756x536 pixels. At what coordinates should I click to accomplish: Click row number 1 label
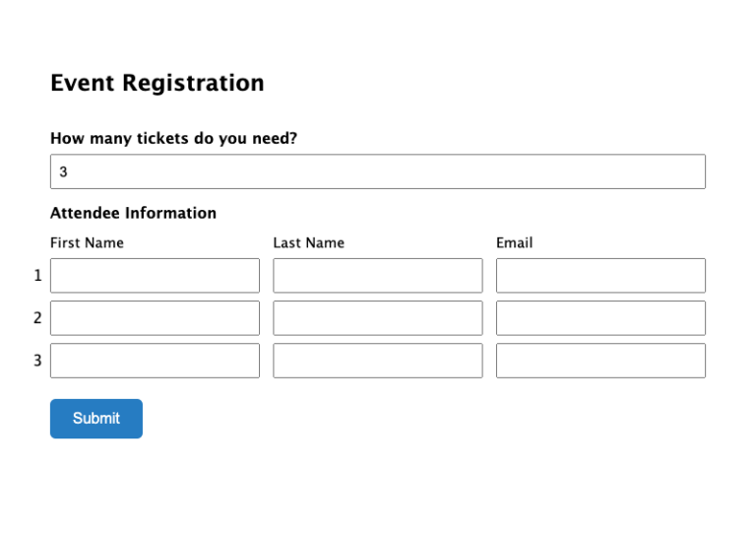(37, 276)
